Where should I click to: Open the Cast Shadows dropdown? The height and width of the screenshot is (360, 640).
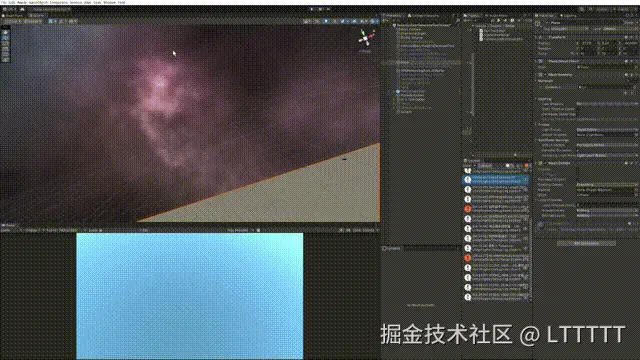click(x=607, y=104)
